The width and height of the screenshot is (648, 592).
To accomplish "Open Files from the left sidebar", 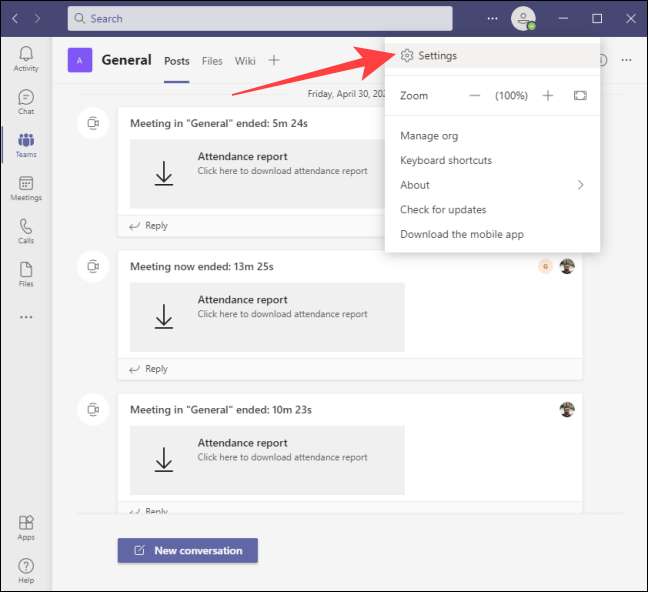I will [x=26, y=274].
